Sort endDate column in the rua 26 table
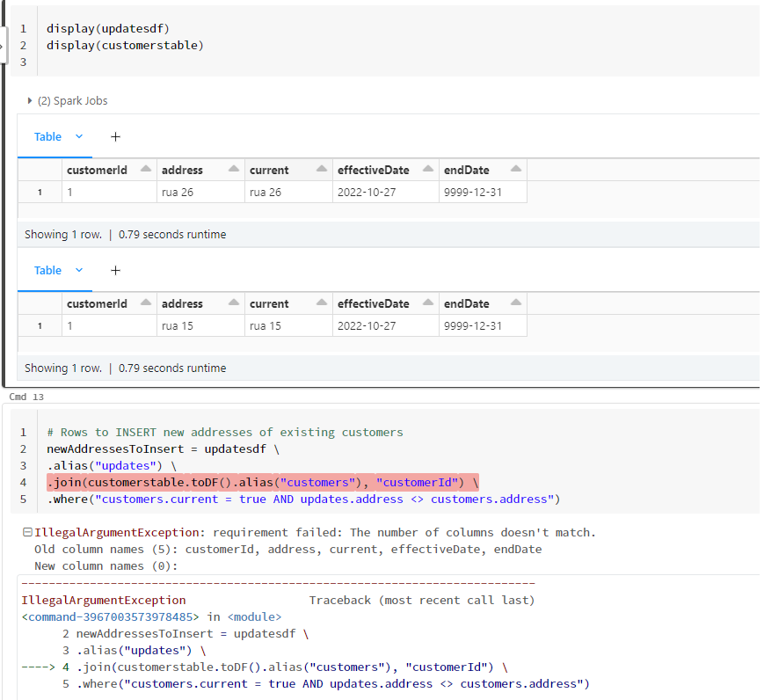Image resolution: width=764 pixels, height=700 pixels. pyautogui.click(x=515, y=170)
